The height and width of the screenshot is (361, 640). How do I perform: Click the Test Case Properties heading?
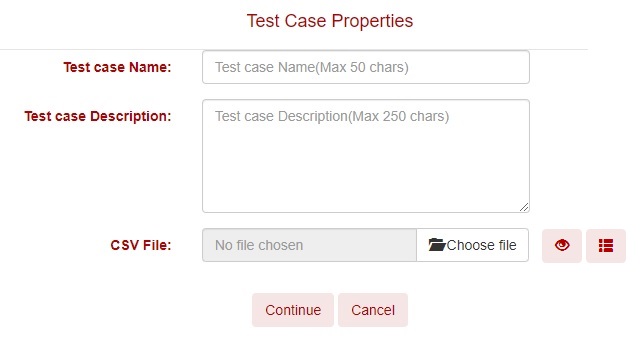[x=330, y=21]
